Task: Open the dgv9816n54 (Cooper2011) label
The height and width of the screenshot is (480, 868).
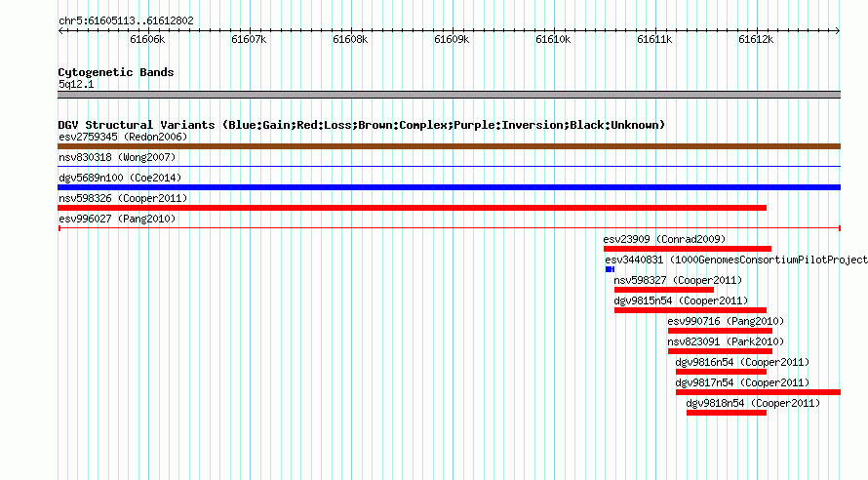Action: coord(742,362)
